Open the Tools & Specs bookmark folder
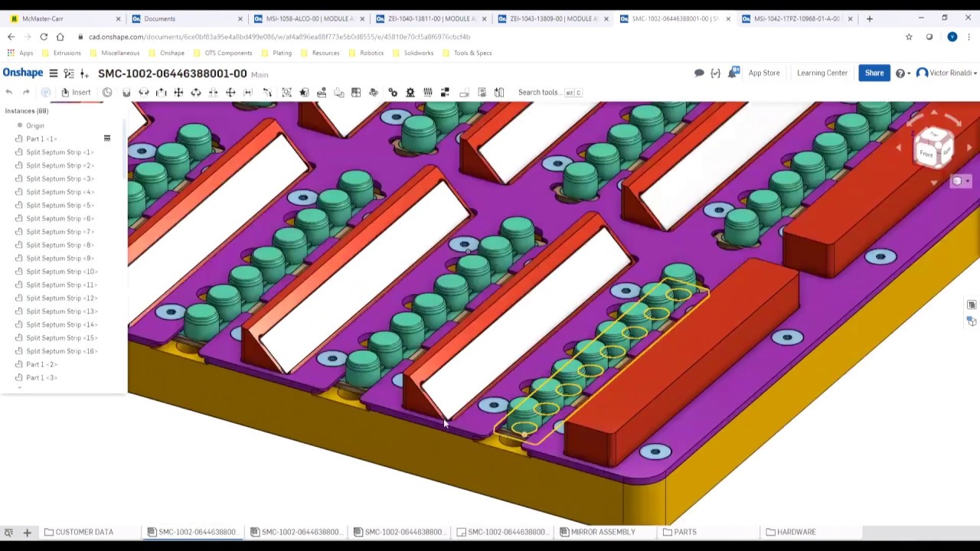The width and height of the screenshot is (980, 551). (x=467, y=53)
